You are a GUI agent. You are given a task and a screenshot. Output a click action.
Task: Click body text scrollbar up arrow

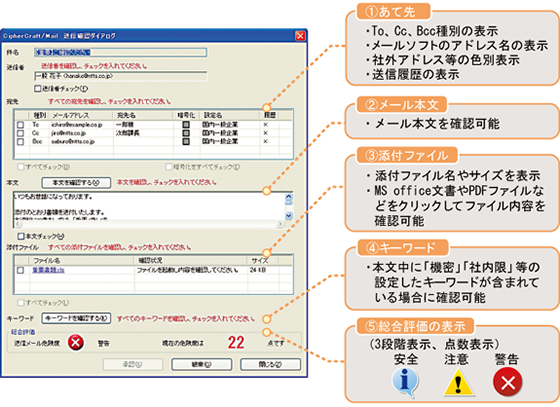[x=289, y=197]
